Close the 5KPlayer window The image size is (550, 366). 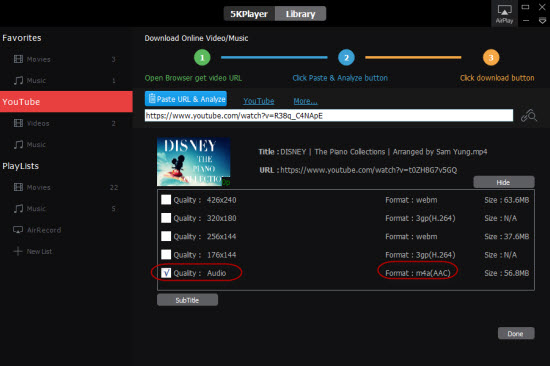542,7
